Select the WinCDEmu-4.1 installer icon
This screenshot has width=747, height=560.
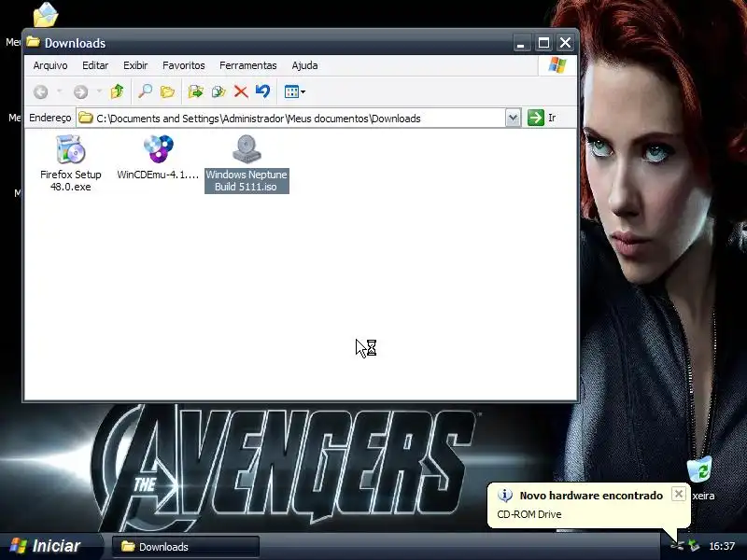pos(158,149)
